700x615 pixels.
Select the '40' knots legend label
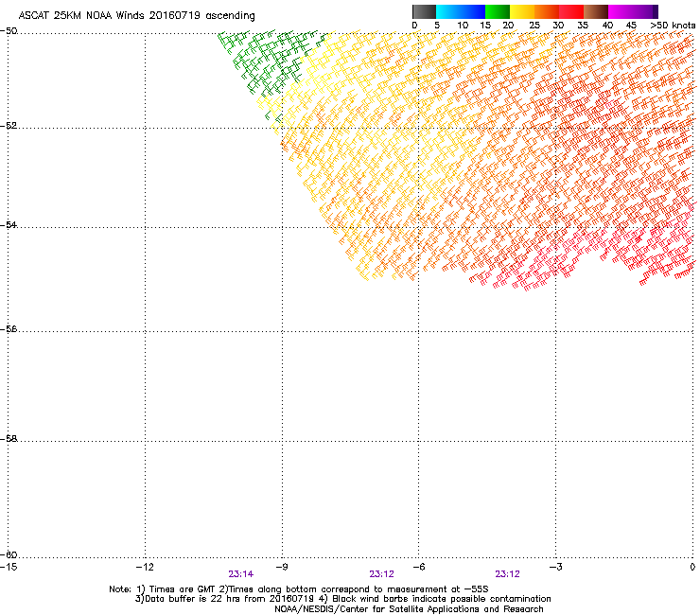click(607, 26)
